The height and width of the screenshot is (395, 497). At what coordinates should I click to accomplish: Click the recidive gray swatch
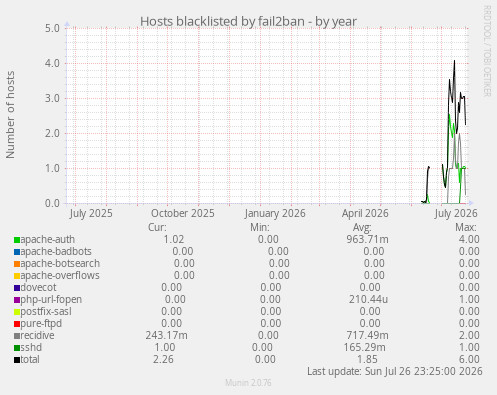pyautogui.click(x=17, y=336)
